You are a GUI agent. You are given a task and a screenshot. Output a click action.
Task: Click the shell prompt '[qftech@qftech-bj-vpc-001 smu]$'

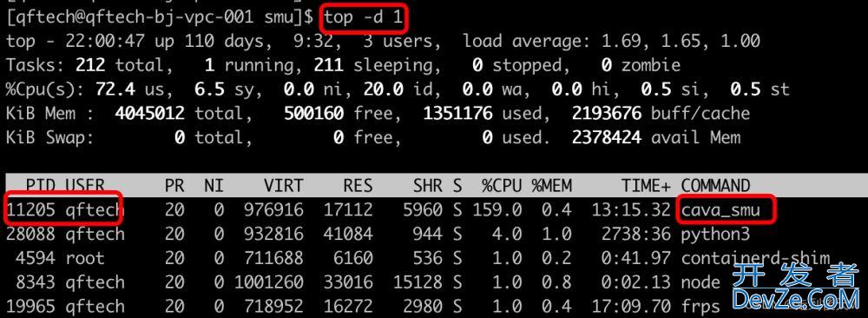tap(160, 17)
